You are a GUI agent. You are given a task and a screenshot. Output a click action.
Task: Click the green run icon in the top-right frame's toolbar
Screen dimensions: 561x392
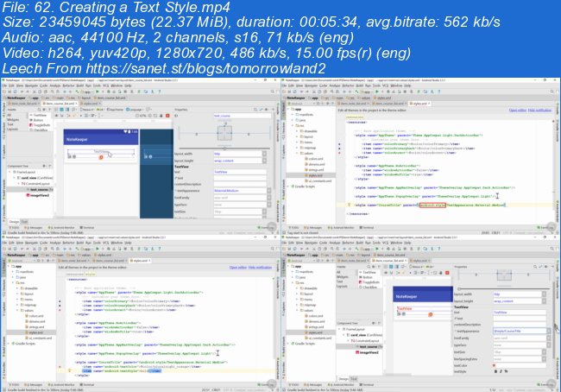(x=377, y=92)
